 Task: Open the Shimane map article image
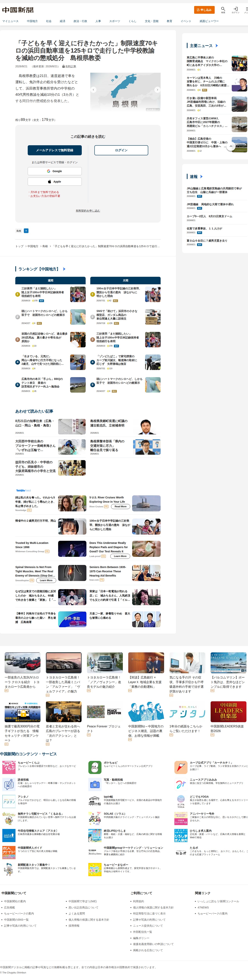pos(125,92)
